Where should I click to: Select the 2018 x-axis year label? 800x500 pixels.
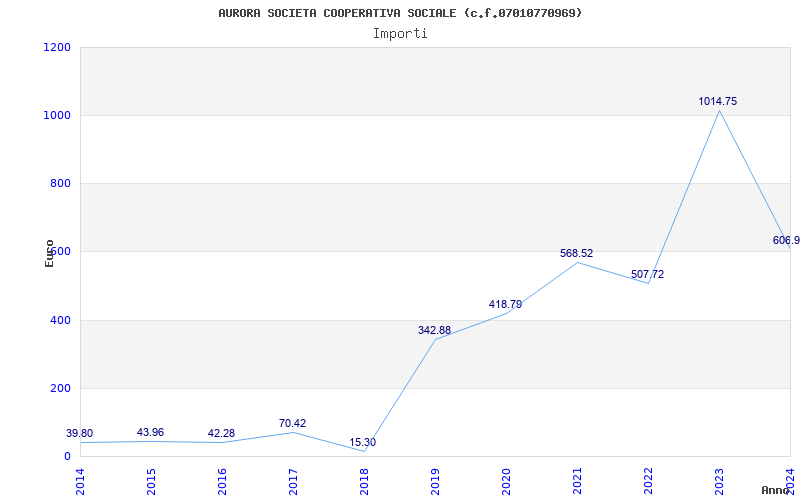[x=364, y=481]
